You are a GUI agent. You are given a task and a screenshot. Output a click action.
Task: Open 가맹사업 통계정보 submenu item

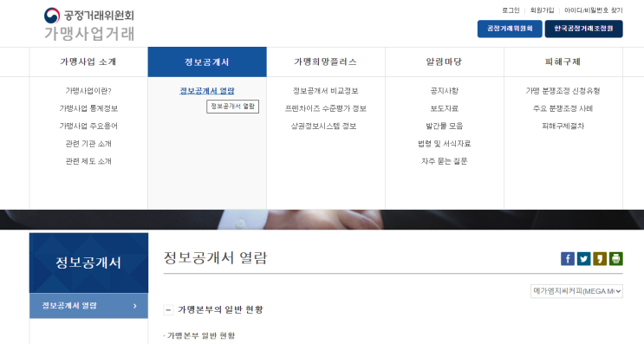point(88,108)
